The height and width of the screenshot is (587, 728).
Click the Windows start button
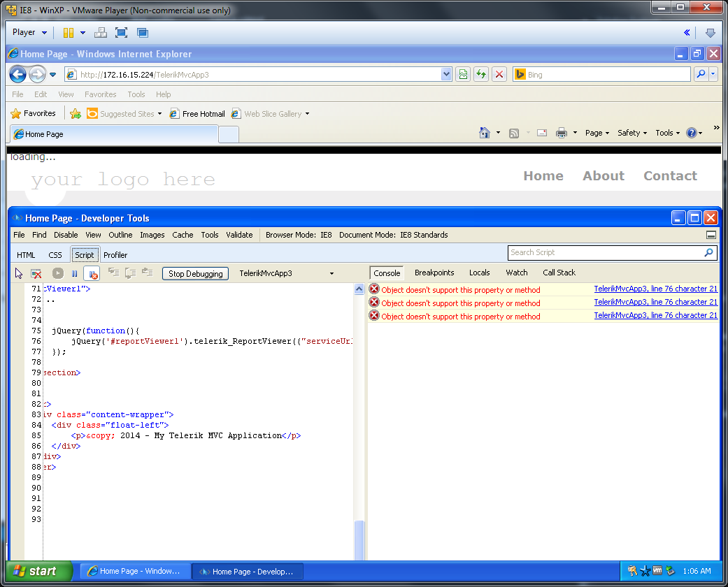40,571
